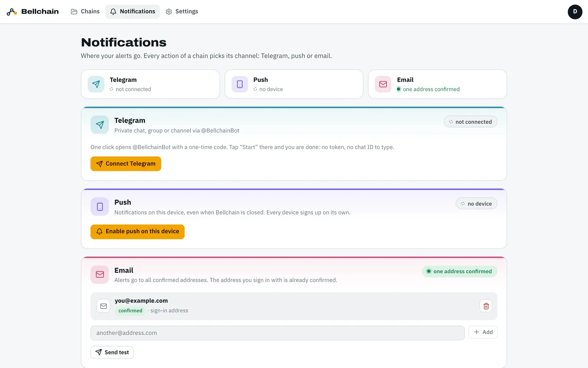Click the Bellchain brand name
Image resolution: width=588 pixels, height=368 pixels.
[40, 11]
